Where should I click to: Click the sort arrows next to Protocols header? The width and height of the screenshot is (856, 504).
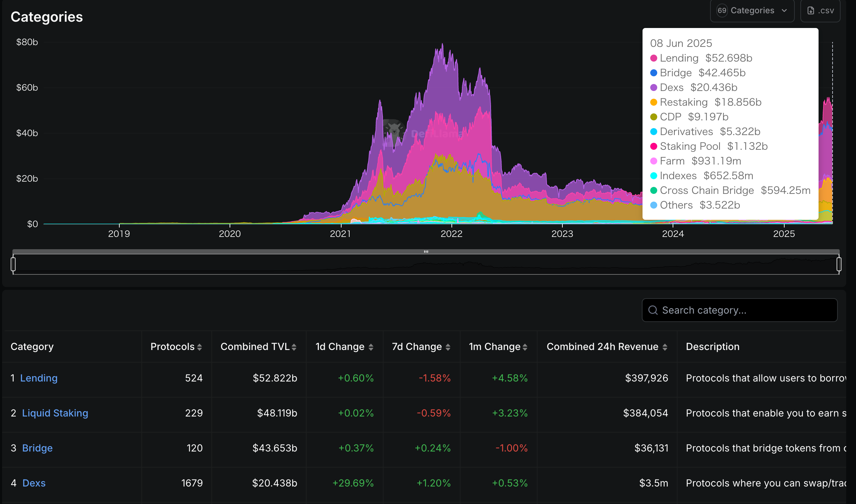pyautogui.click(x=200, y=347)
